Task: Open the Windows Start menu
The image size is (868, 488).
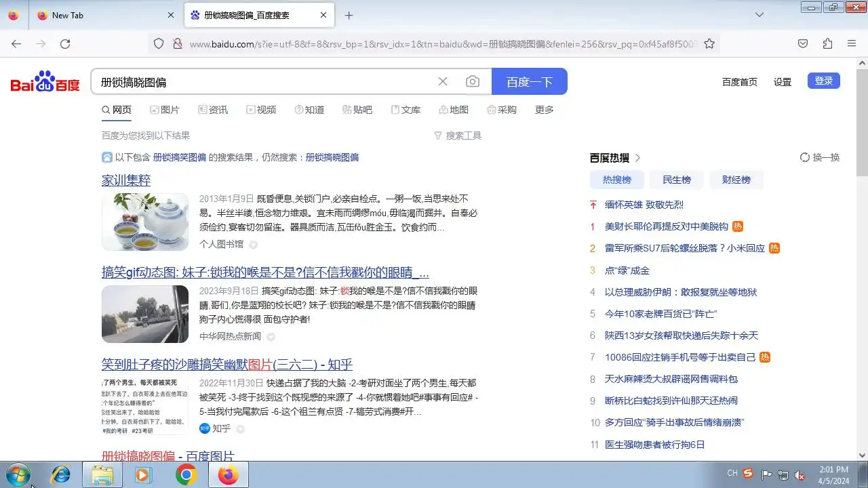Action: tap(17, 475)
